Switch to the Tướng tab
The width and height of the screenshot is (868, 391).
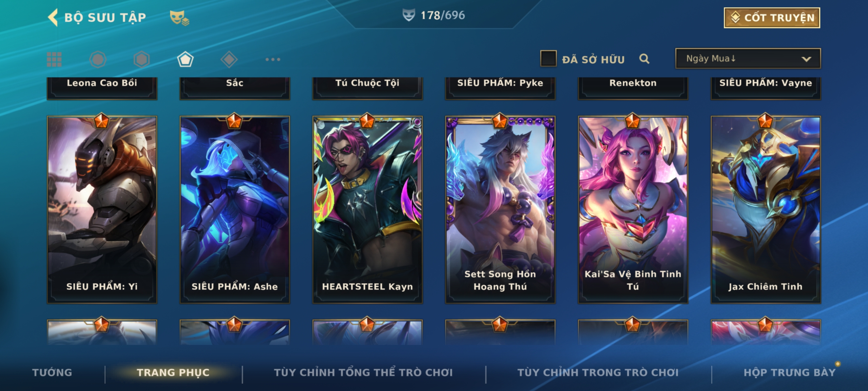click(52, 373)
